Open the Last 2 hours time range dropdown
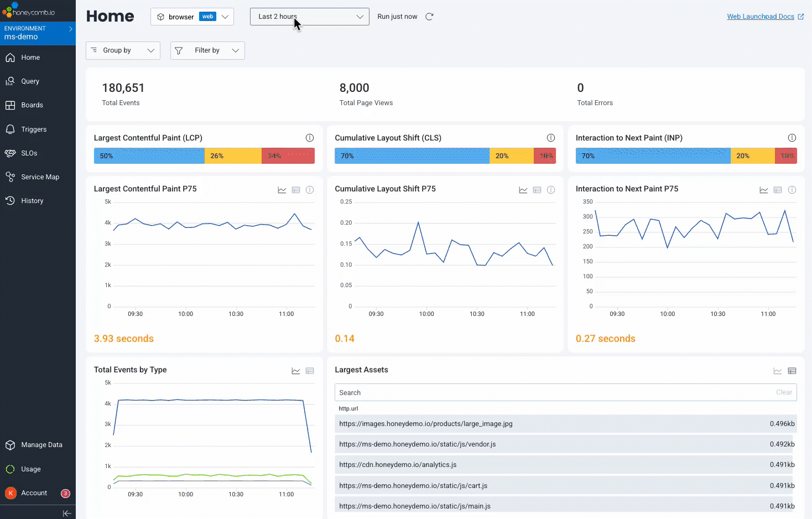This screenshot has height=519, width=812. pos(309,17)
